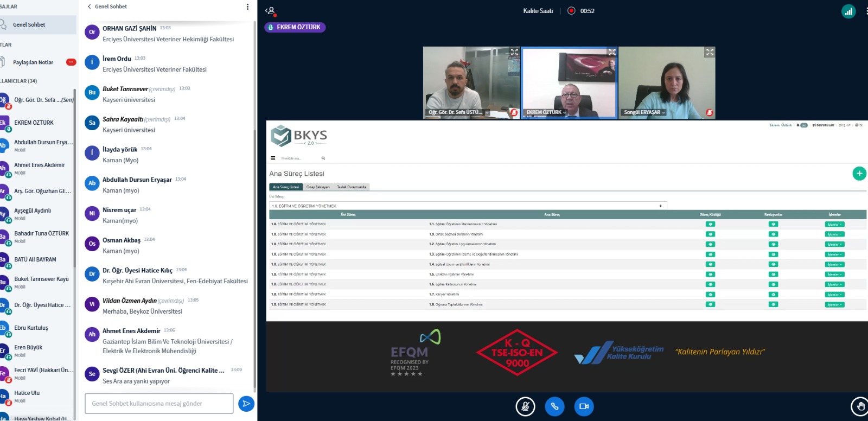868x421 pixels.
Task: Fullscreen EKREM ÖZTÜRK's webcam video
Action: click(x=612, y=52)
